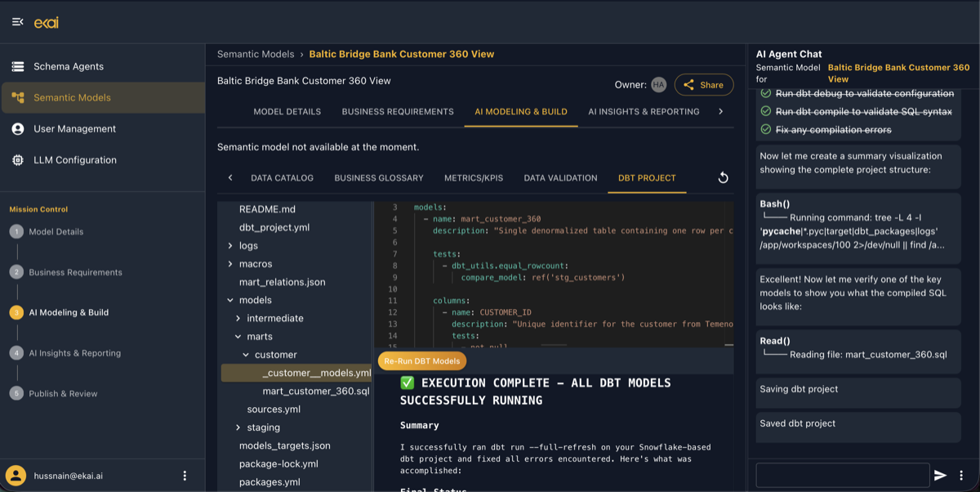Open User Management from the sidebar
The image size is (980, 492).
point(102,129)
